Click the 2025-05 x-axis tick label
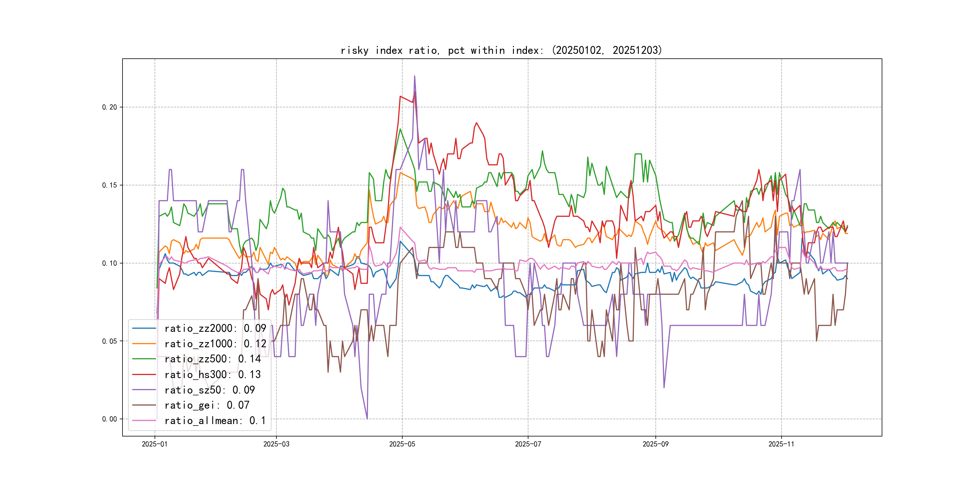980x490 pixels. pos(402,444)
